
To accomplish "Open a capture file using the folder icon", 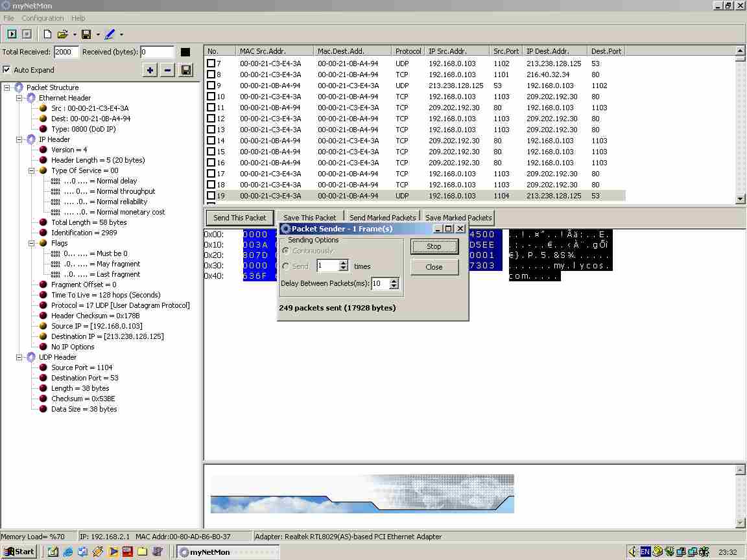I will coord(62,34).
